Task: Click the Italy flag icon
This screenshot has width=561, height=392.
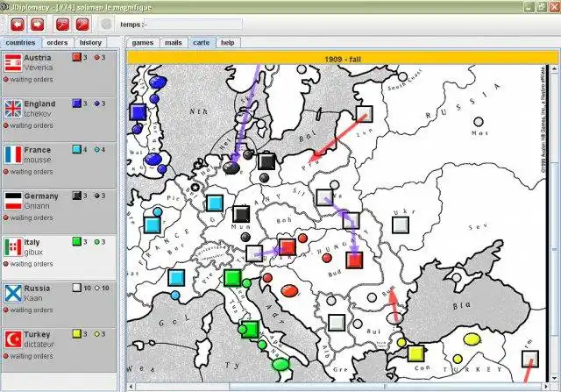Action: coord(13,247)
